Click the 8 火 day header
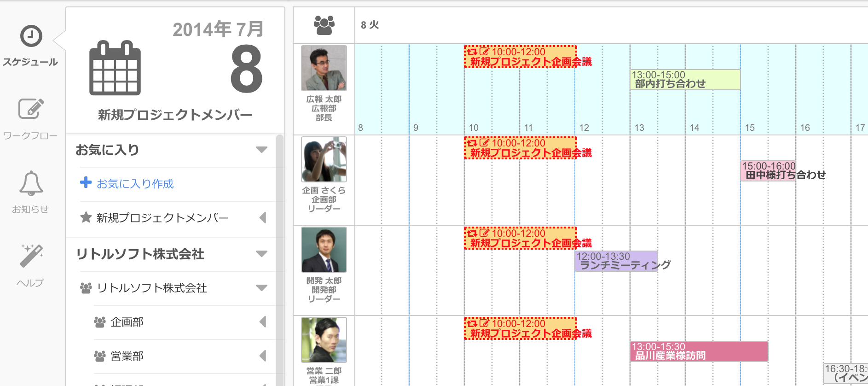 [370, 25]
